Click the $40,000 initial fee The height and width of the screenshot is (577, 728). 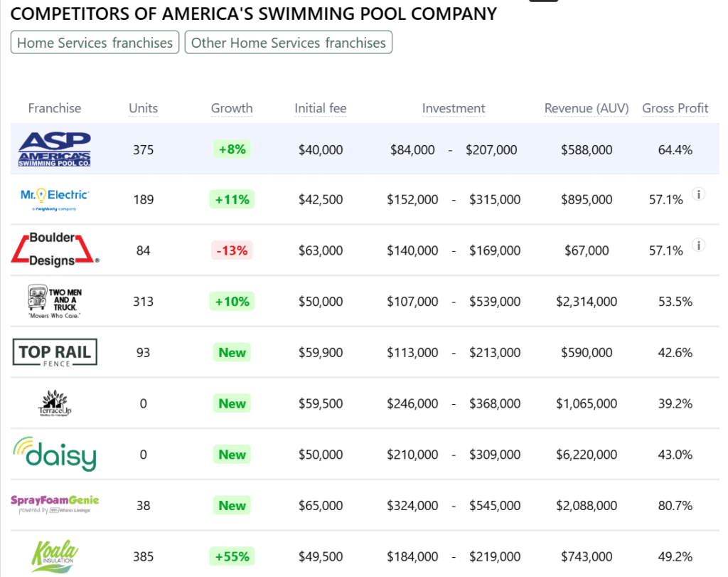(x=321, y=149)
